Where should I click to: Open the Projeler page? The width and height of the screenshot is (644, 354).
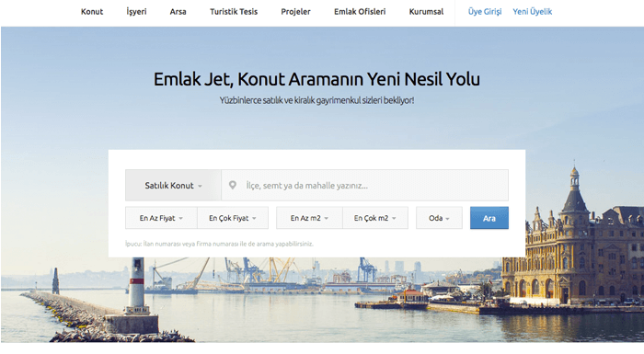coord(295,12)
